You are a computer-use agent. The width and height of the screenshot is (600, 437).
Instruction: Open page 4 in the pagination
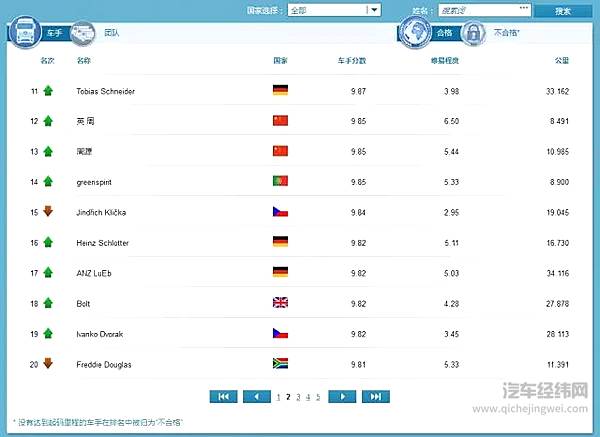pos(308,397)
